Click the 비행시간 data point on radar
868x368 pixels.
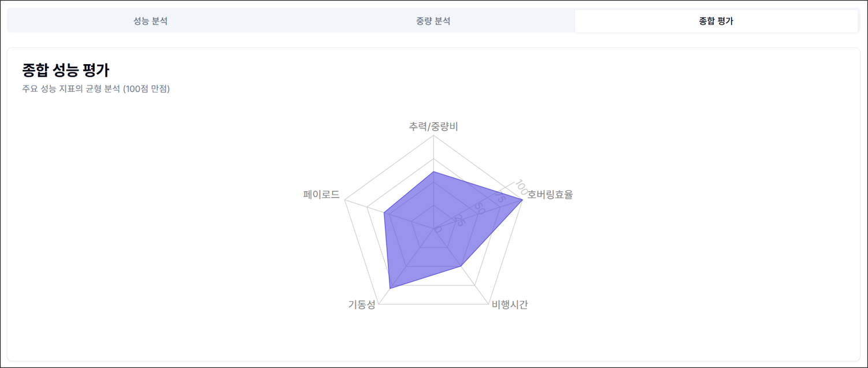tap(461, 266)
